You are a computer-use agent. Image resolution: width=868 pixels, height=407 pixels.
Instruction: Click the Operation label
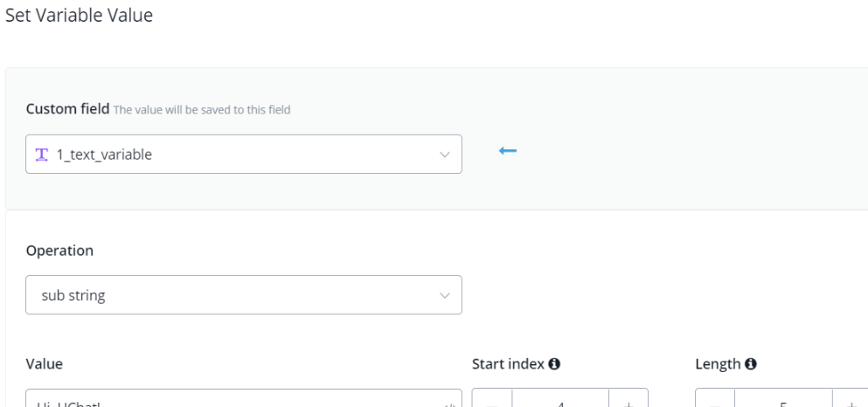tap(59, 251)
